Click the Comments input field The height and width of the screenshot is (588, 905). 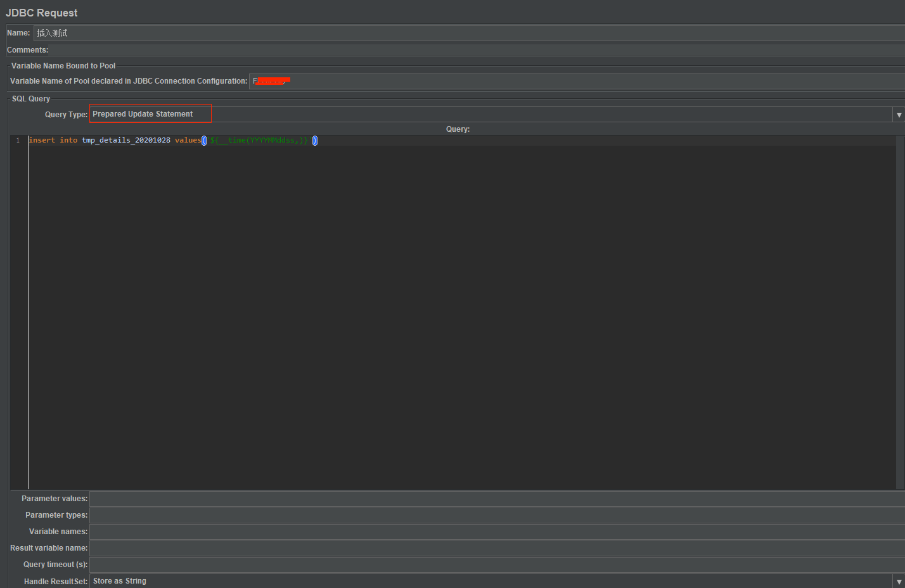pyautogui.click(x=477, y=50)
